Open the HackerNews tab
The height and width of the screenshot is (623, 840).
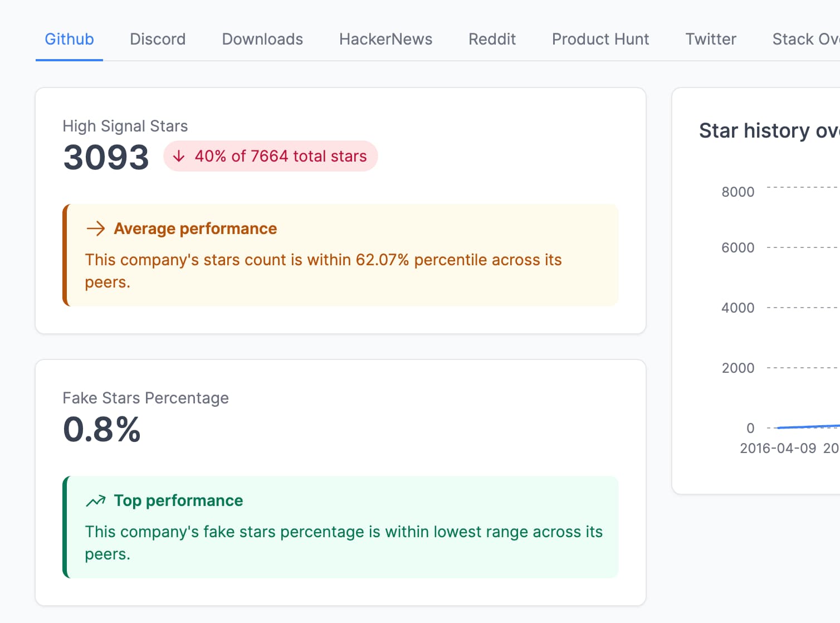(x=385, y=39)
